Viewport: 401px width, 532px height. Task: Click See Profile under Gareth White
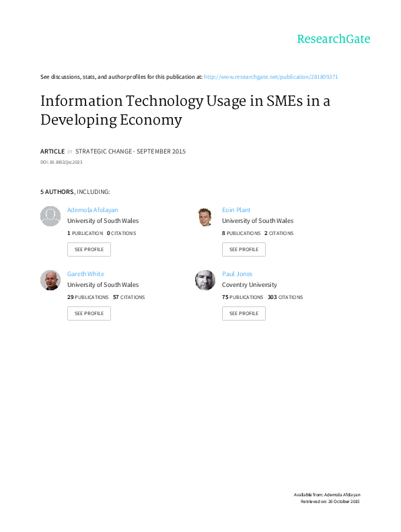click(x=89, y=313)
